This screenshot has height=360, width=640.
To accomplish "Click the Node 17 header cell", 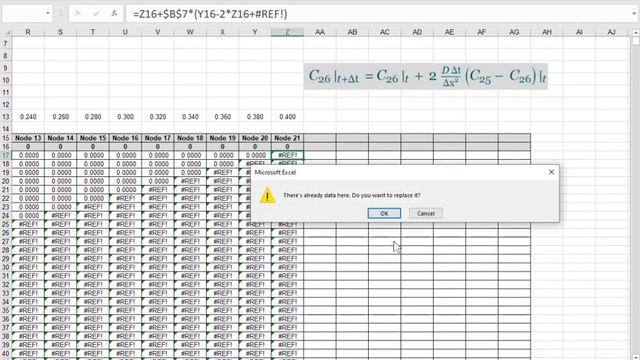I will [x=158, y=138].
